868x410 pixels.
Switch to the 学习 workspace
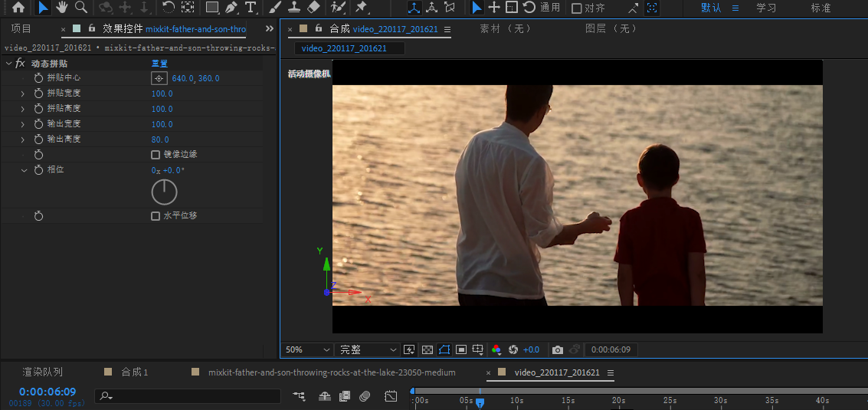tap(766, 8)
